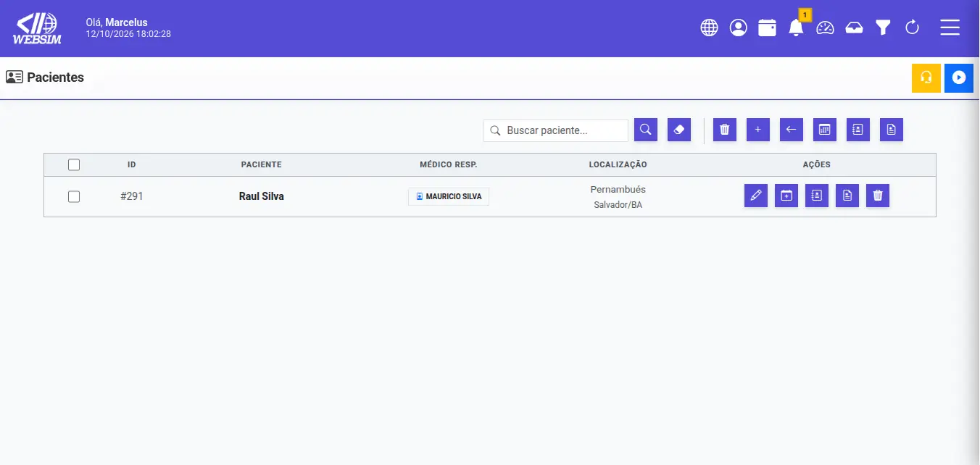Go back with the left arrow button
This screenshot has width=980, height=465.
click(792, 130)
